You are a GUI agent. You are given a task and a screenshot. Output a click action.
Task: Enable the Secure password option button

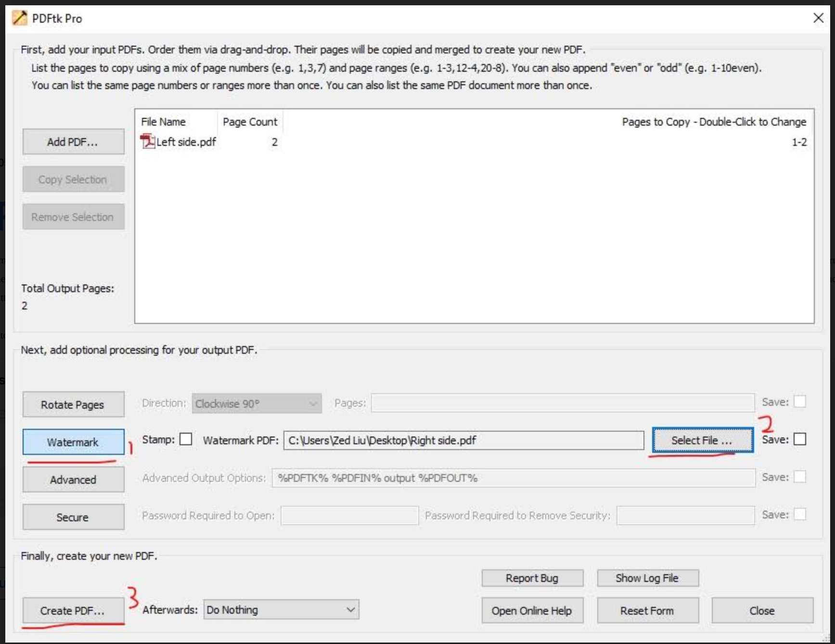(73, 517)
